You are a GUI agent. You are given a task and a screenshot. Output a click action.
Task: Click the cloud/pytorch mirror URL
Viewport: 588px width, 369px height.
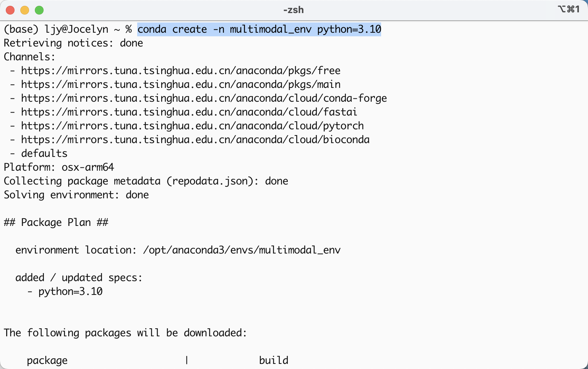point(192,126)
